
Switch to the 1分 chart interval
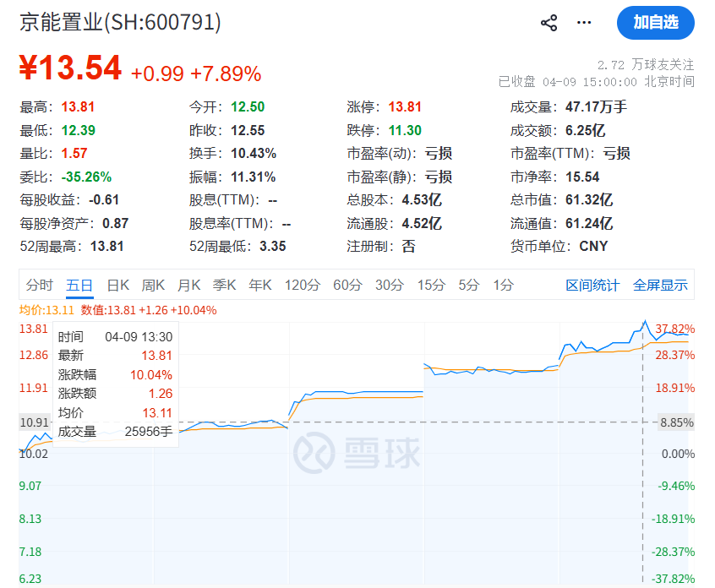(x=504, y=286)
